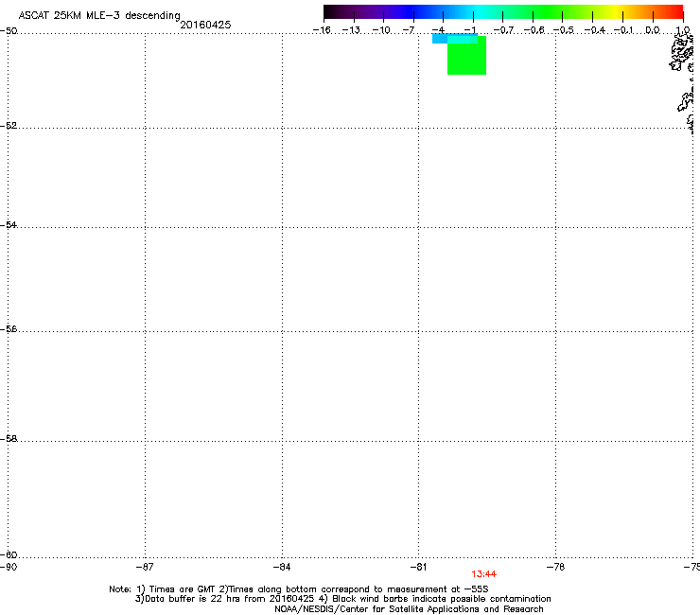Click the -54 latitude axis label
This screenshot has width=700, height=615.
tap(9, 224)
